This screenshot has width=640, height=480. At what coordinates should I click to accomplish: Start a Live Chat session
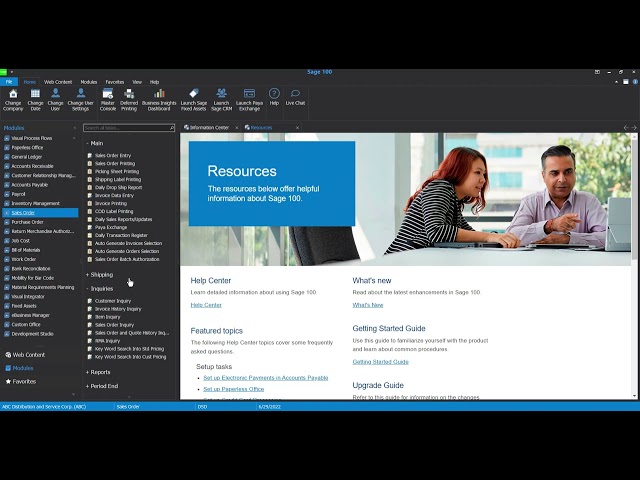click(295, 94)
